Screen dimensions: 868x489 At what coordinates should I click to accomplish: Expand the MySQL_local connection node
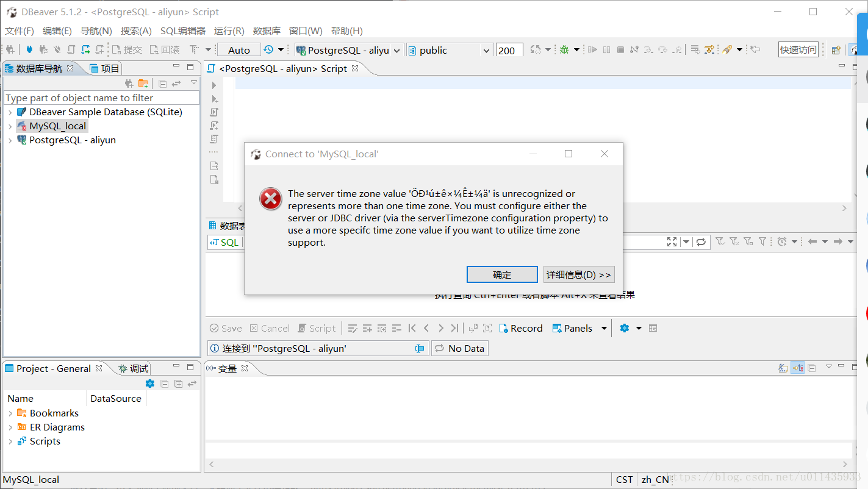click(x=10, y=126)
